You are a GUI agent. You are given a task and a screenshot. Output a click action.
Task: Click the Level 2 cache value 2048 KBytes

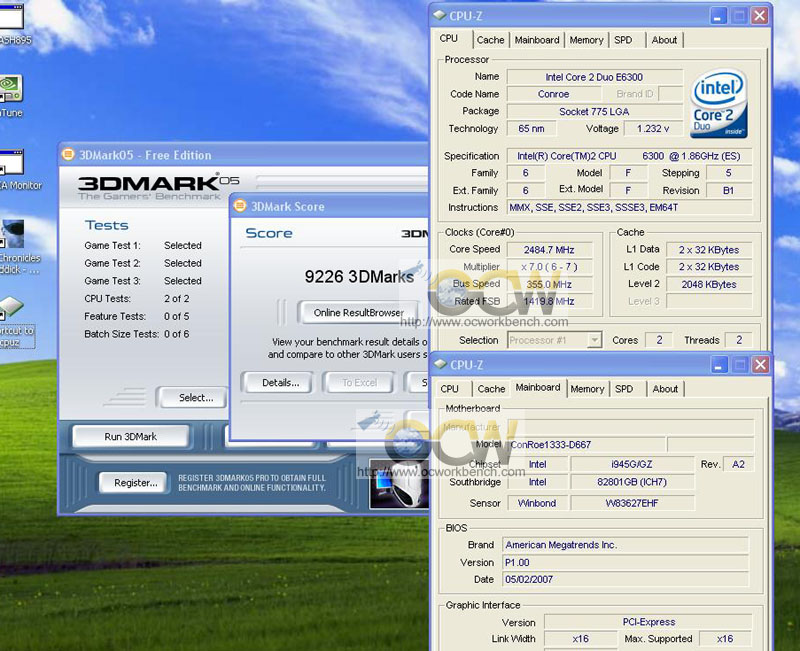pyautogui.click(x=709, y=284)
